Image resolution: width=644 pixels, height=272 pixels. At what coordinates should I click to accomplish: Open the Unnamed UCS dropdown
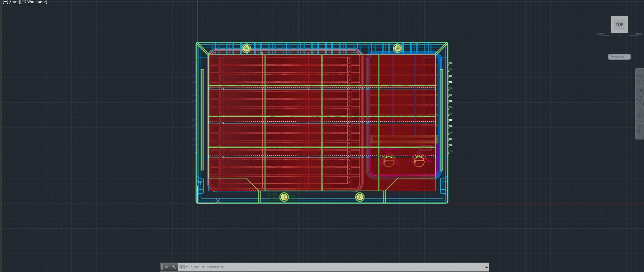click(x=619, y=57)
